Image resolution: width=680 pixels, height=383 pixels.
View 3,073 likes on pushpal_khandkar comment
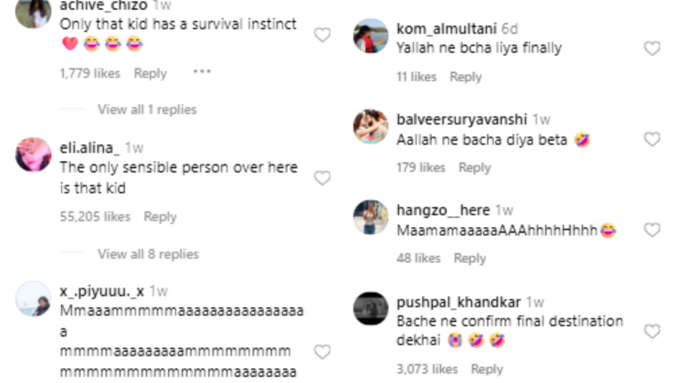[x=427, y=369]
